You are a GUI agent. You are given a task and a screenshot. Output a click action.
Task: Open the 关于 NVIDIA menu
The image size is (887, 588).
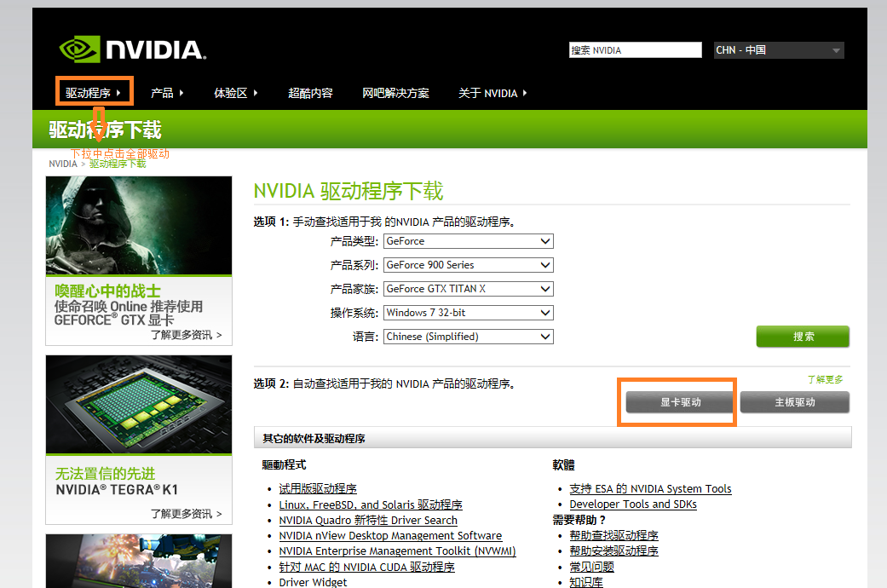pyautogui.click(x=492, y=93)
